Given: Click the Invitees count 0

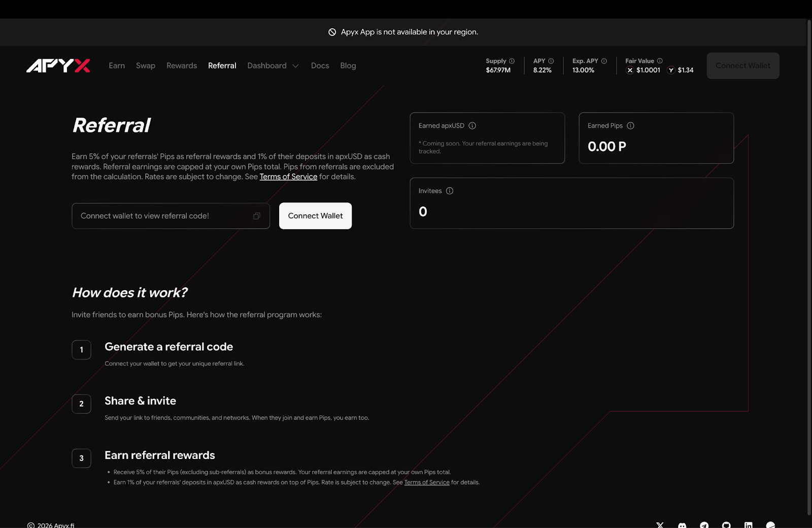Looking at the screenshot, I should tap(423, 212).
